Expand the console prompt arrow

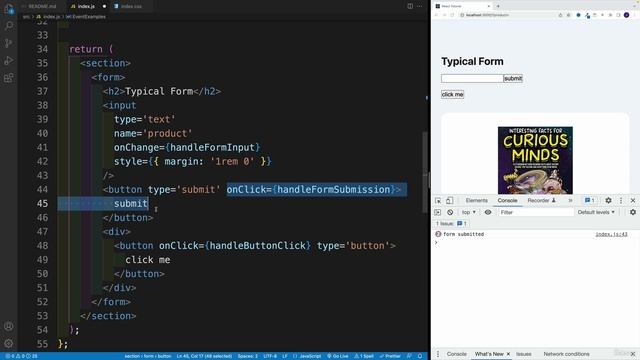[436, 242]
